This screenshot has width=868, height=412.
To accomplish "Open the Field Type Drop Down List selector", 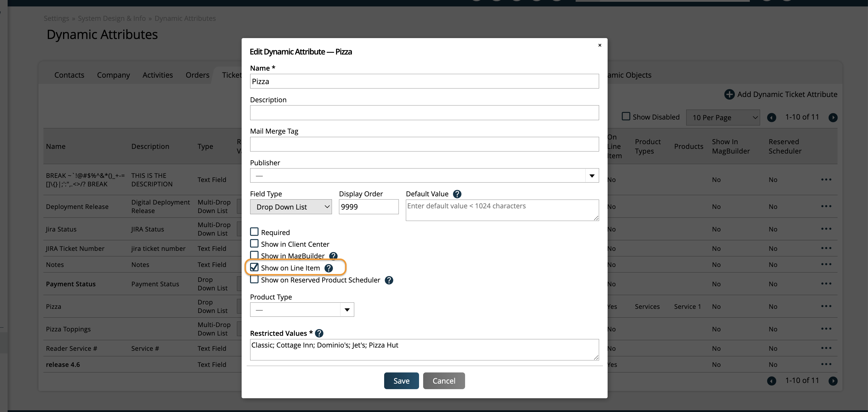I will pos(291,207).
